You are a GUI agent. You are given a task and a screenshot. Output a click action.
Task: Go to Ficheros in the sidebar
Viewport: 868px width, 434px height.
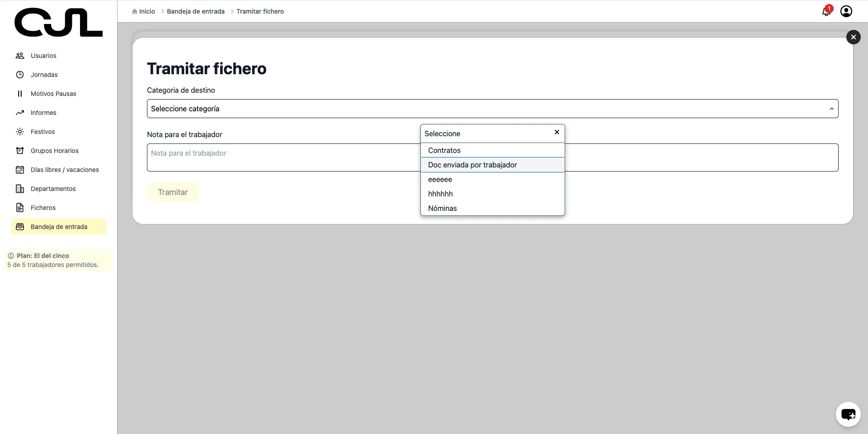[43, 208]
